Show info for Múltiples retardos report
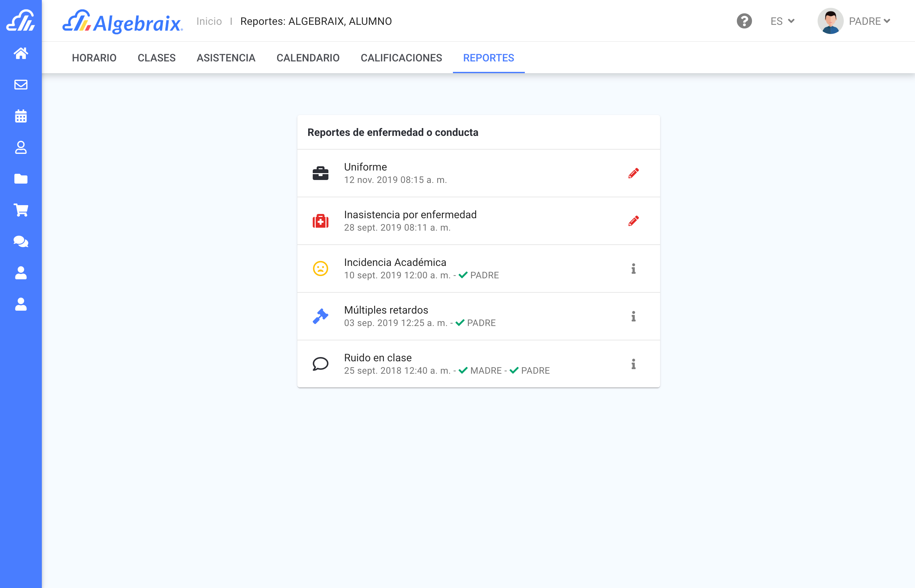 (x=633, y=317)
